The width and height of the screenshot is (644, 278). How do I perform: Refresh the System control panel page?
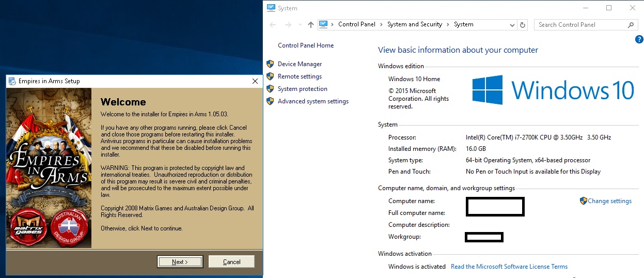tap(523, 25)
